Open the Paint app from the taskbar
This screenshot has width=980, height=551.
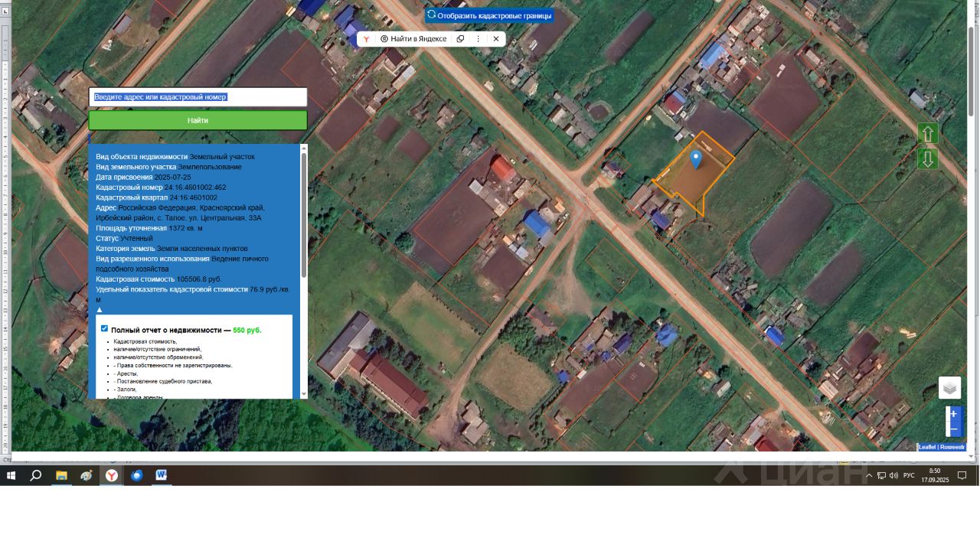[87, 475]
